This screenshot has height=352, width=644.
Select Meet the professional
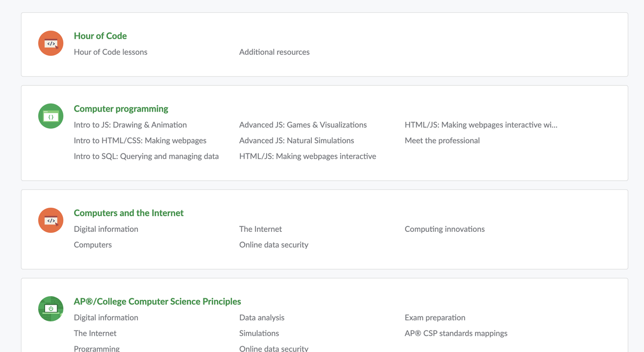442,140
